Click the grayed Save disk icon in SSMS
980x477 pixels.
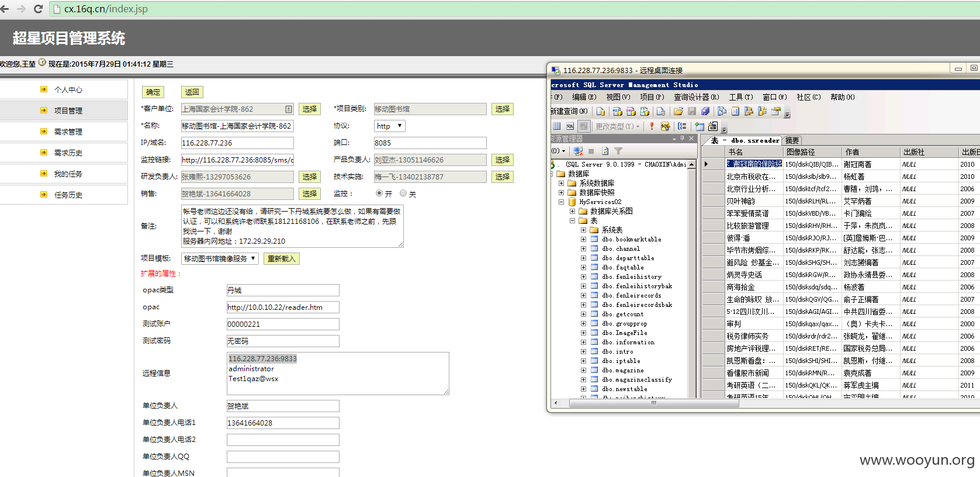pos(692,111)
